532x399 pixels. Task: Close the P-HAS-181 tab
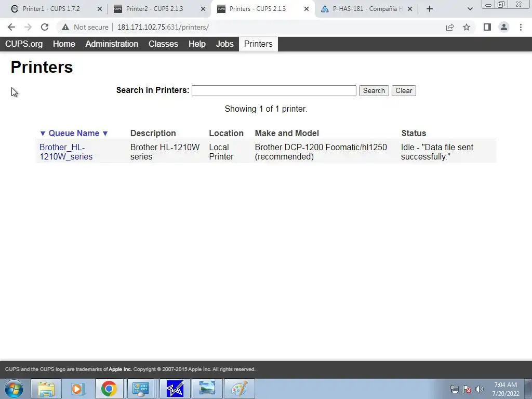pyautogui.click(x=410, y=9)
